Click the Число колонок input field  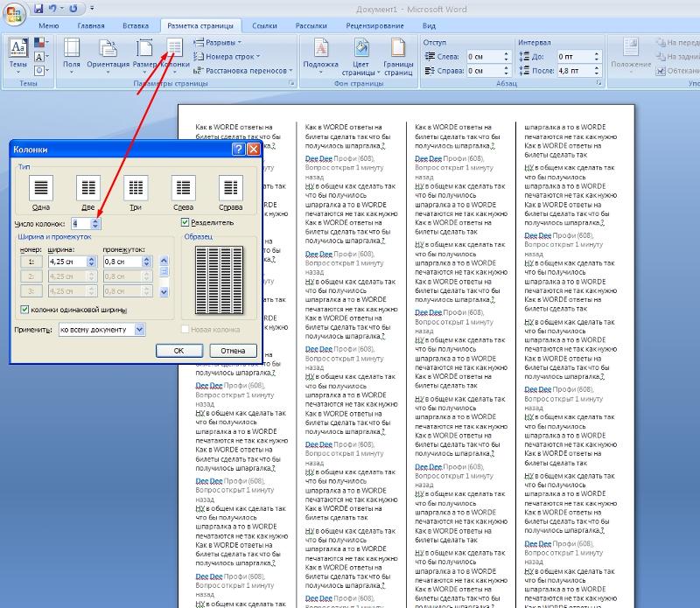tap(80, 223)
